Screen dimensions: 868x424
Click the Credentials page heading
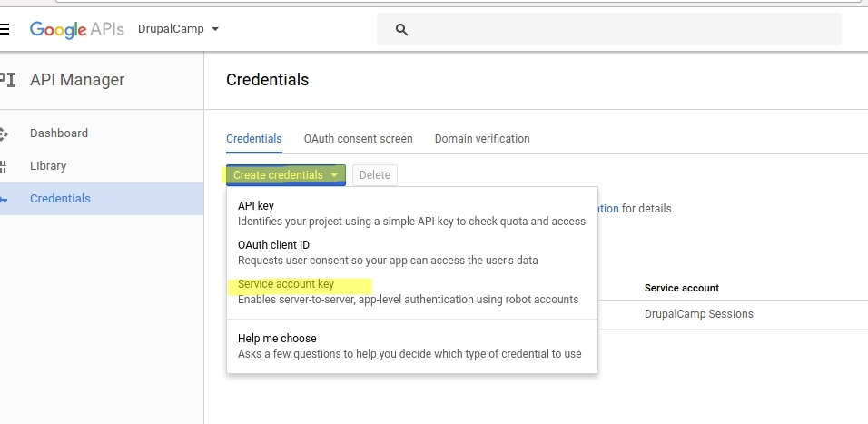tap(267, 80)
